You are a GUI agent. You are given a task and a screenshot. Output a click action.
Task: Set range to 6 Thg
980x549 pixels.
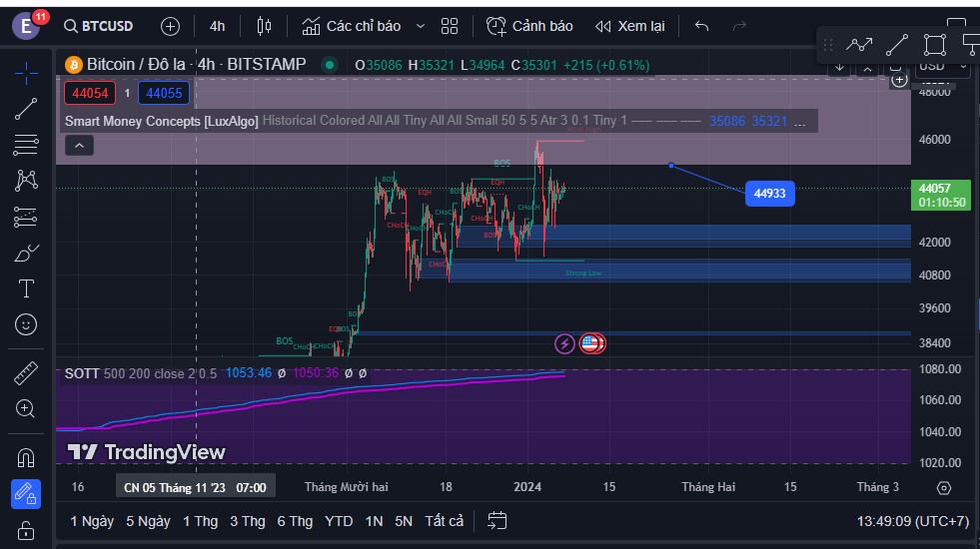295,521
